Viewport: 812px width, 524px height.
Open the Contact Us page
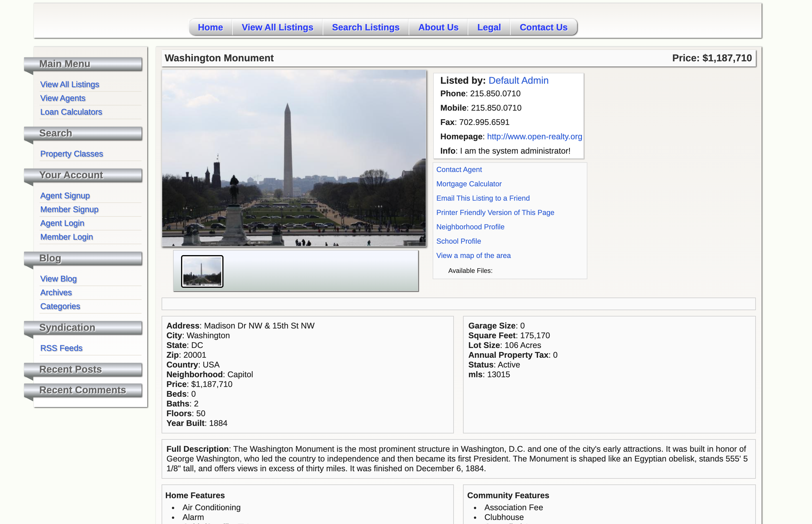543,27
